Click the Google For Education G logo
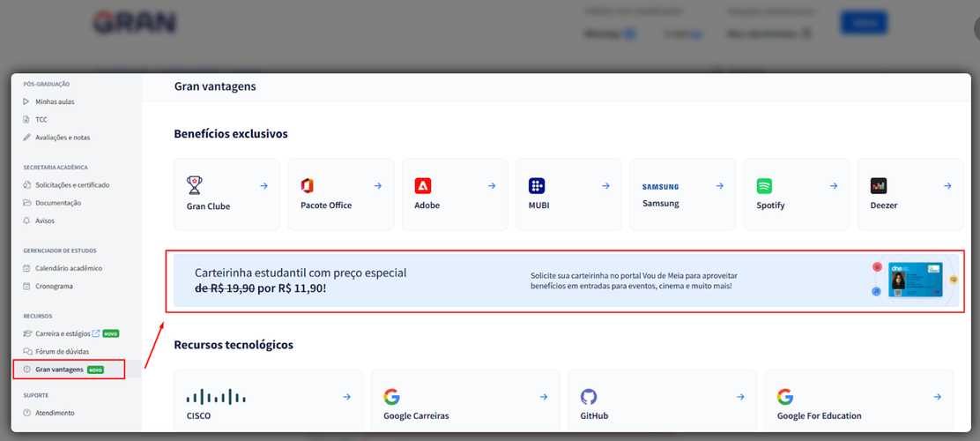 click(x=785, y=397)
